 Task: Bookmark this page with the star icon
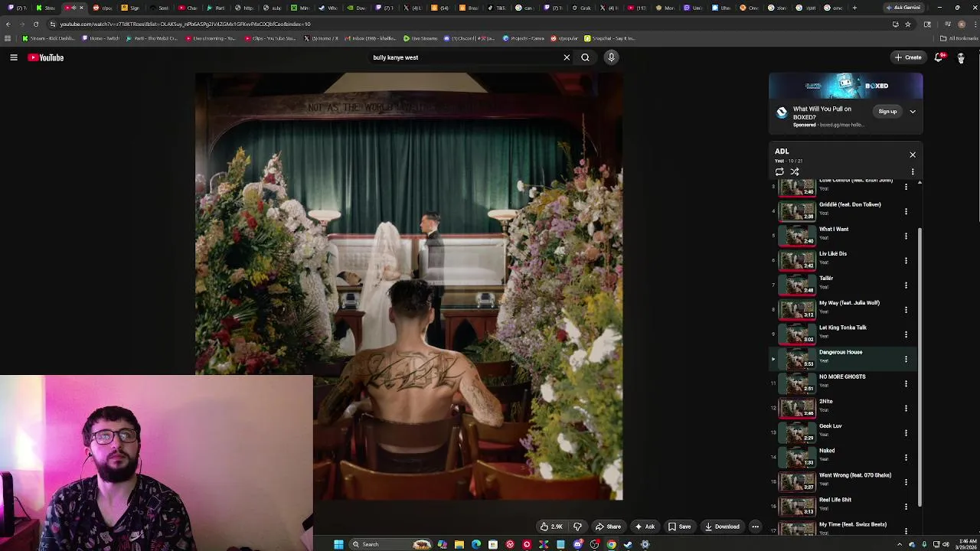pos(908,24)
